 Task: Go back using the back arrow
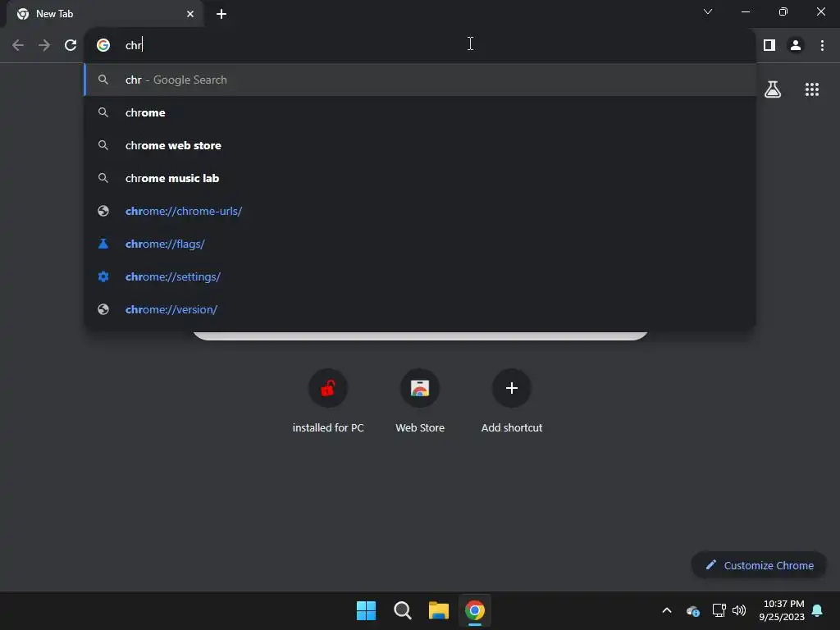point(18,45)
